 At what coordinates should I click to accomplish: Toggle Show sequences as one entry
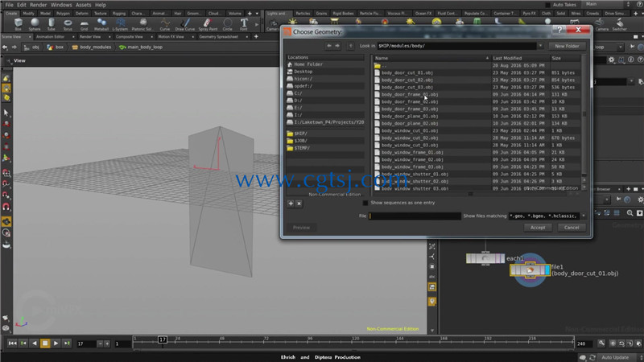[x=365, y=203]
